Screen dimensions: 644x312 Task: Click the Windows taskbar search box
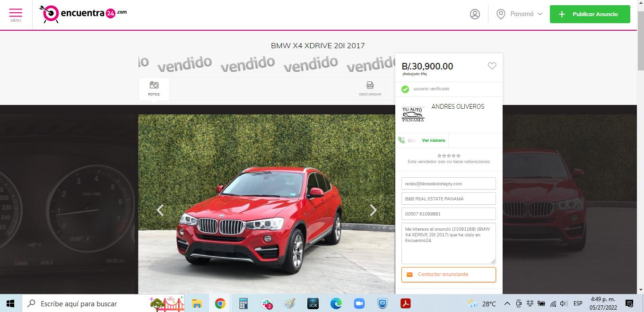pyautogui.click(x=104, y=303)
